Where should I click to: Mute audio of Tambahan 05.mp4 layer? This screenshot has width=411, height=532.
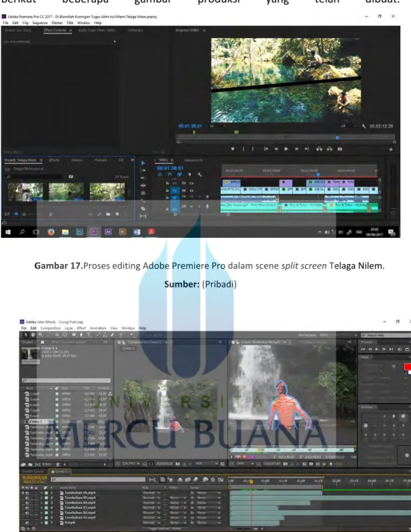27,498
